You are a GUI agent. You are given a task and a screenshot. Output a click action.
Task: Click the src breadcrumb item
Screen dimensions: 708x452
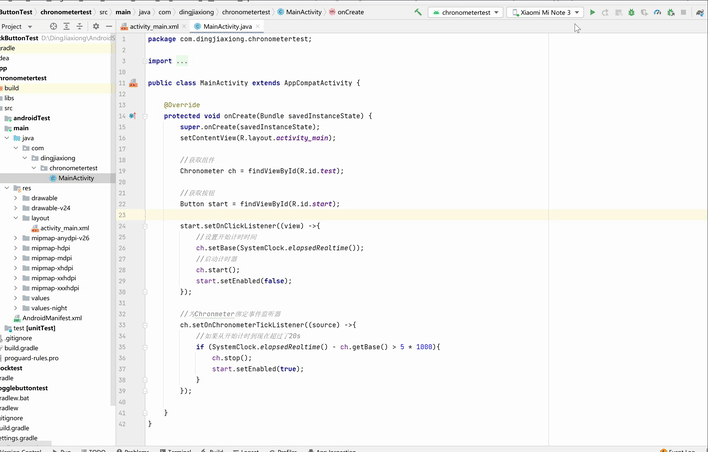pos(103,12)
